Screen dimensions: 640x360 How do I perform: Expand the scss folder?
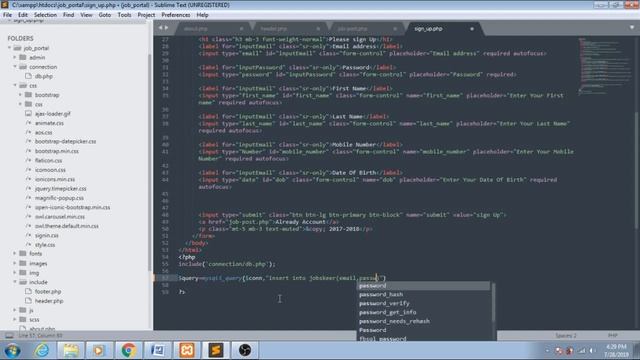[15, 320]
